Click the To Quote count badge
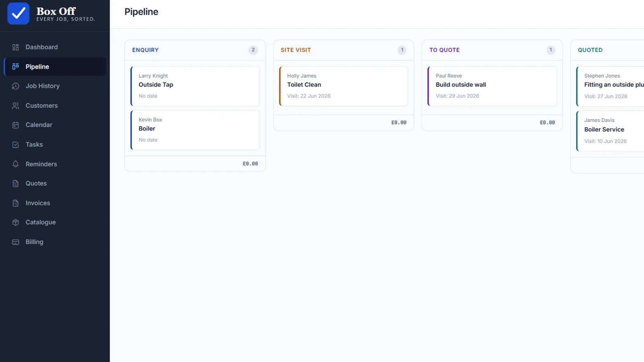The height and width of the screenshot is (362, 644). click(x=551, y=50)
